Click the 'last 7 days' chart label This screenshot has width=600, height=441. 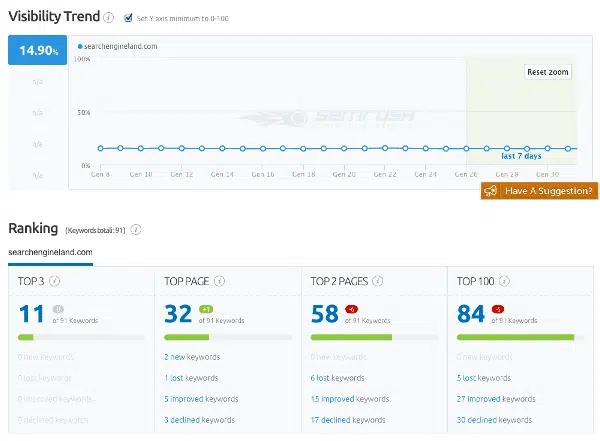coord(521,156)
